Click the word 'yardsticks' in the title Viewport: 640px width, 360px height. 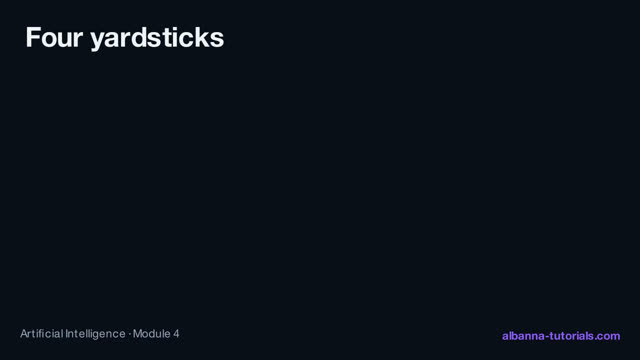click(157, 38)
